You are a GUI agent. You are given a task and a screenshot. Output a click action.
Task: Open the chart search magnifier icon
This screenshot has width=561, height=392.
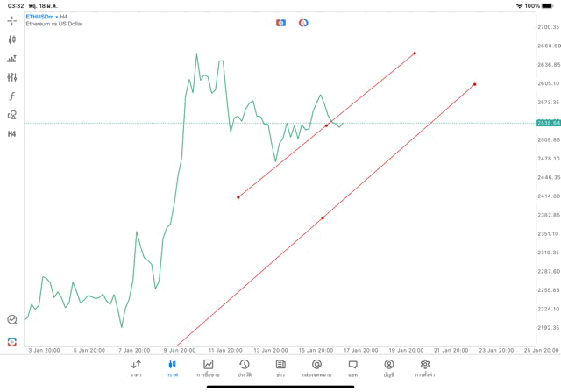point(12,320)
